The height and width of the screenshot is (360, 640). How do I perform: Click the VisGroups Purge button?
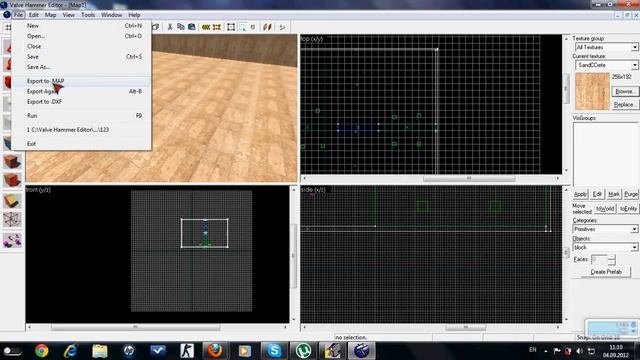click(x=631, y=194)
